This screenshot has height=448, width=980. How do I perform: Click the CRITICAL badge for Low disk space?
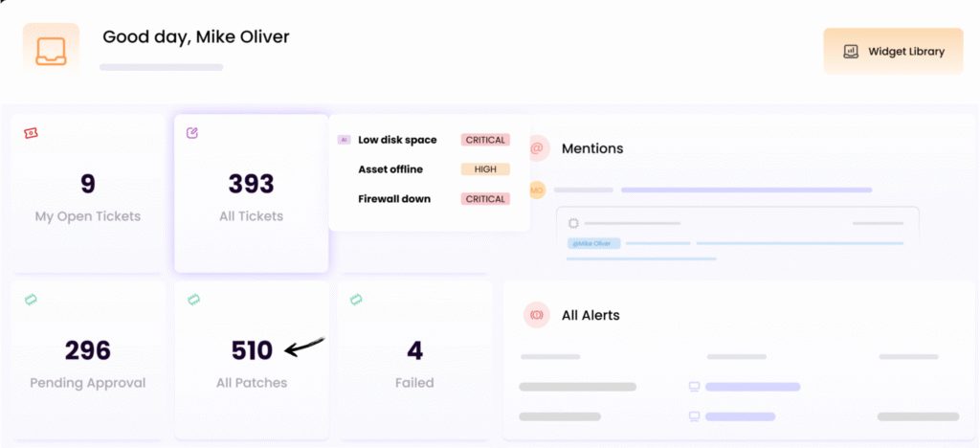coord(485,140)
